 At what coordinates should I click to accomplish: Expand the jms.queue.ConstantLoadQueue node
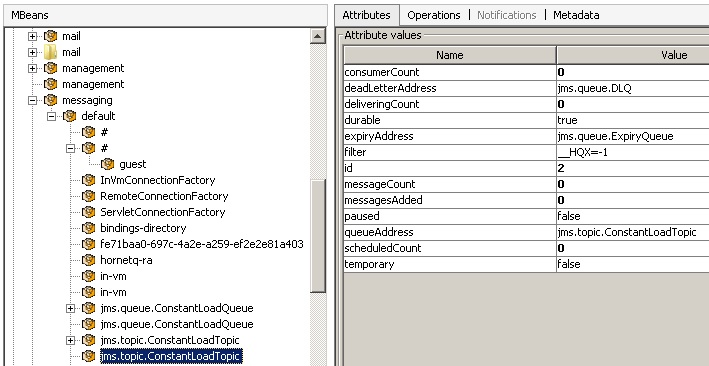70,309
